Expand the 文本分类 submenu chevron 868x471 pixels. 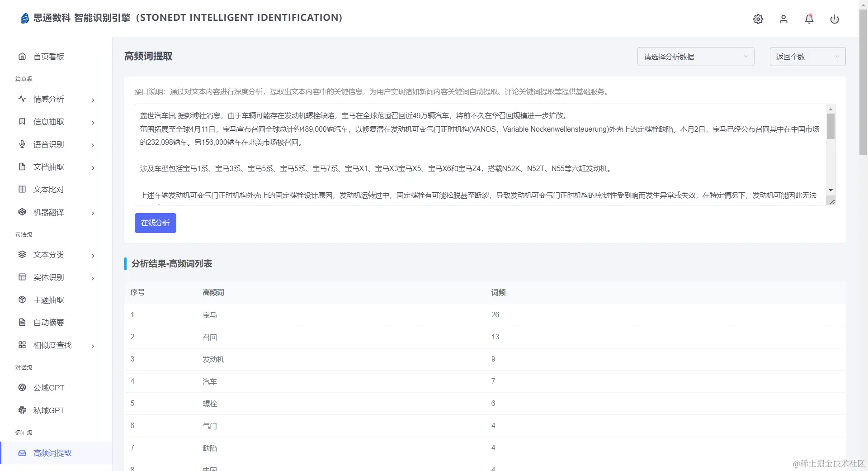93,256
